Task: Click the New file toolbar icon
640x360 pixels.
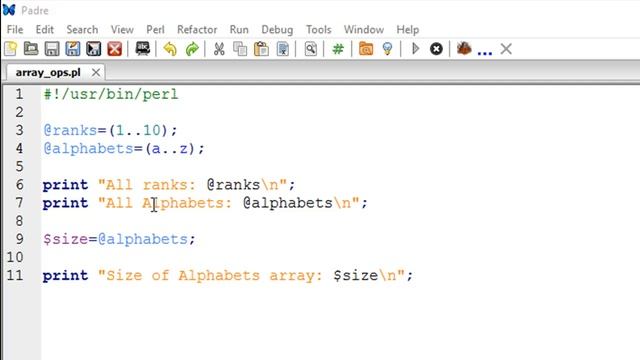Action: coord(11,49)
